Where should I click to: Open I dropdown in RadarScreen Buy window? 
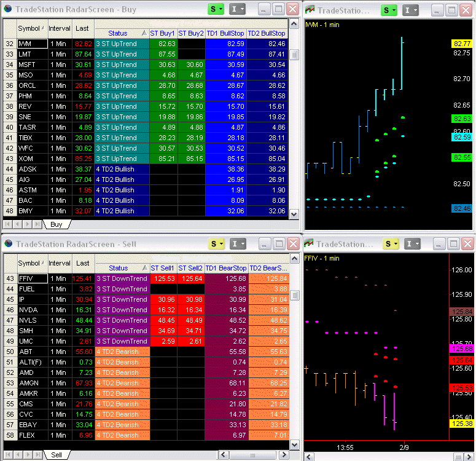[237, 9]
